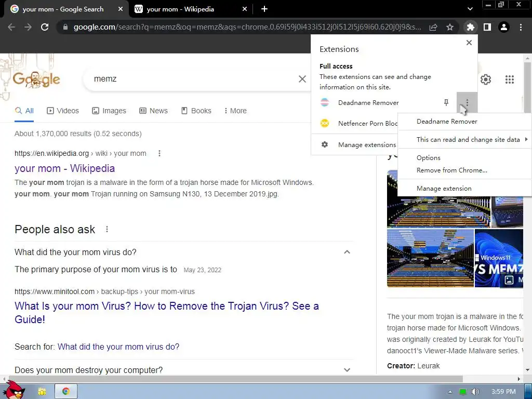Bookmark this page with the star icon

pyautogui.click(x=450, y=27)
